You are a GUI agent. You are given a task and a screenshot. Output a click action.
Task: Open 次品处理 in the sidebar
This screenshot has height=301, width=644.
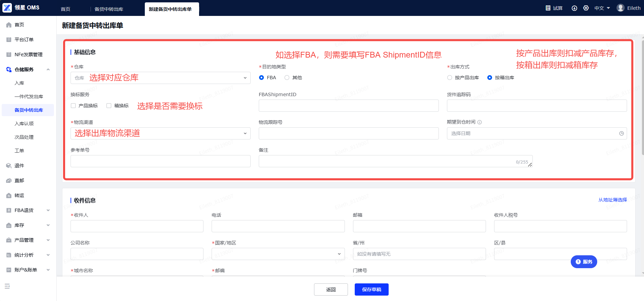coord(24,137)
